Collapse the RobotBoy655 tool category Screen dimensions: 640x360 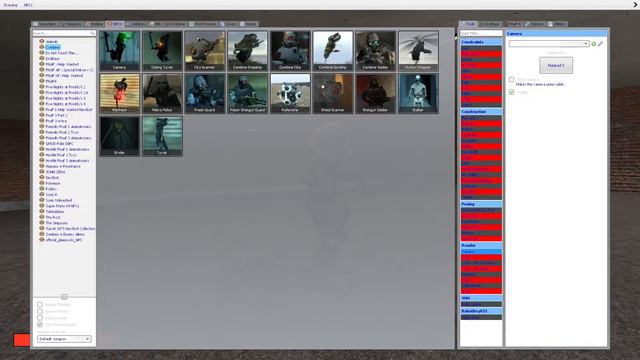(481, 311)
